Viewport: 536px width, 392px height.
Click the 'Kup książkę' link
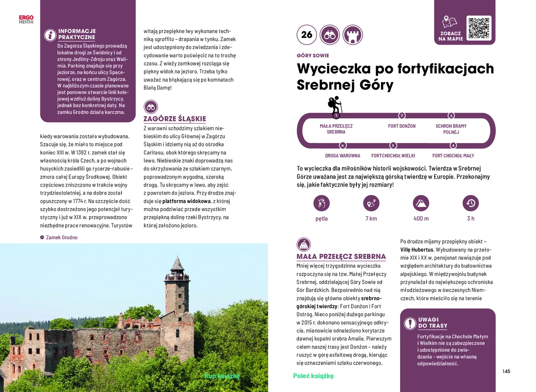222,376
